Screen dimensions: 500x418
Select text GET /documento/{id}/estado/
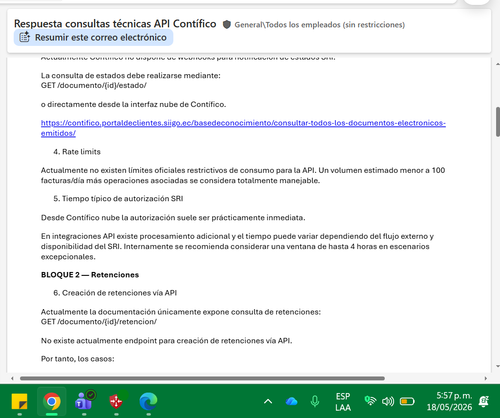pos(94,85)
